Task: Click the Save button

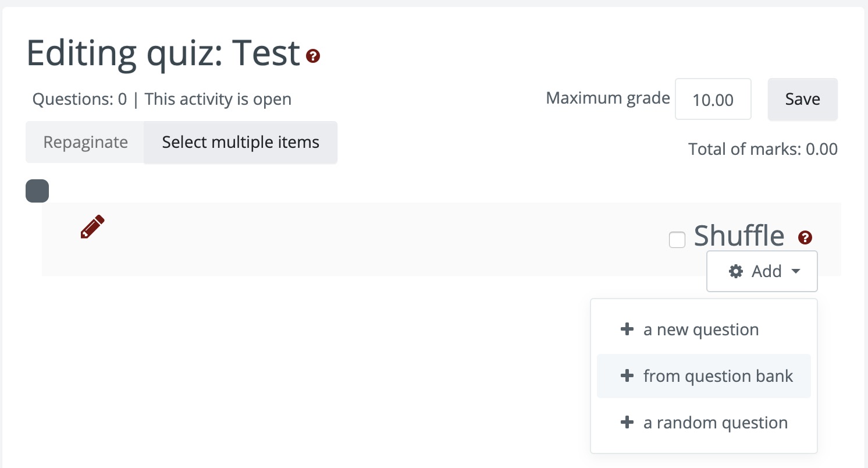Action: coord(802,99)
